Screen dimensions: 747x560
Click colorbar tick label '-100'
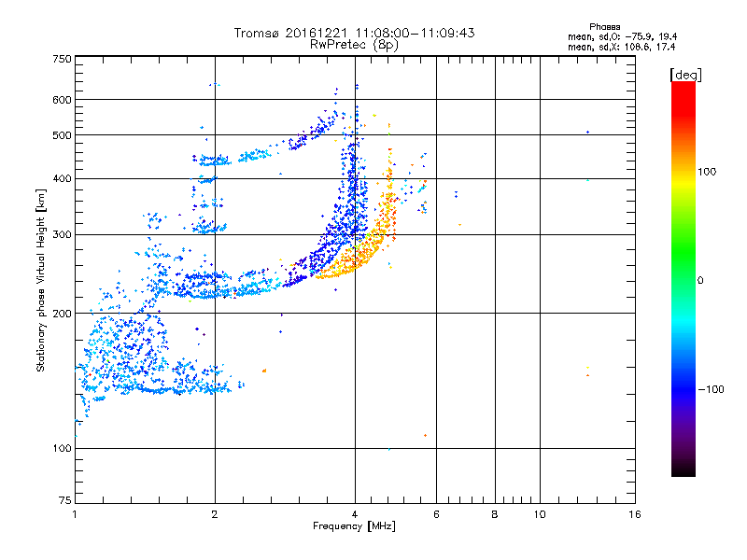coord(711,389)
